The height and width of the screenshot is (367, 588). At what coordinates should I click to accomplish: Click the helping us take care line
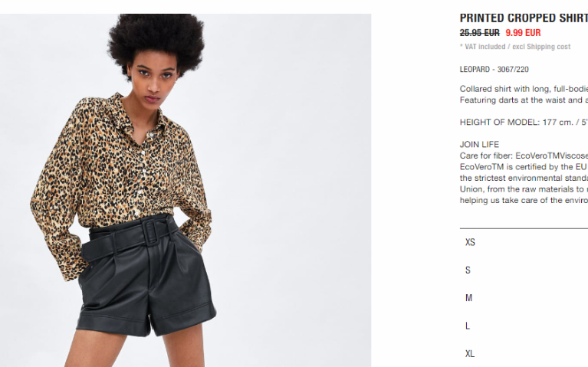point(524,200)
